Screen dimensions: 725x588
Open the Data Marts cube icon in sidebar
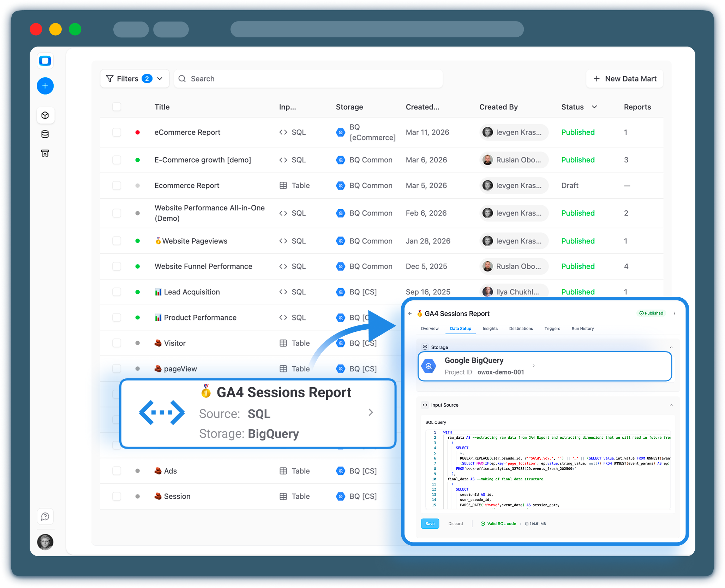click(45, 115)
